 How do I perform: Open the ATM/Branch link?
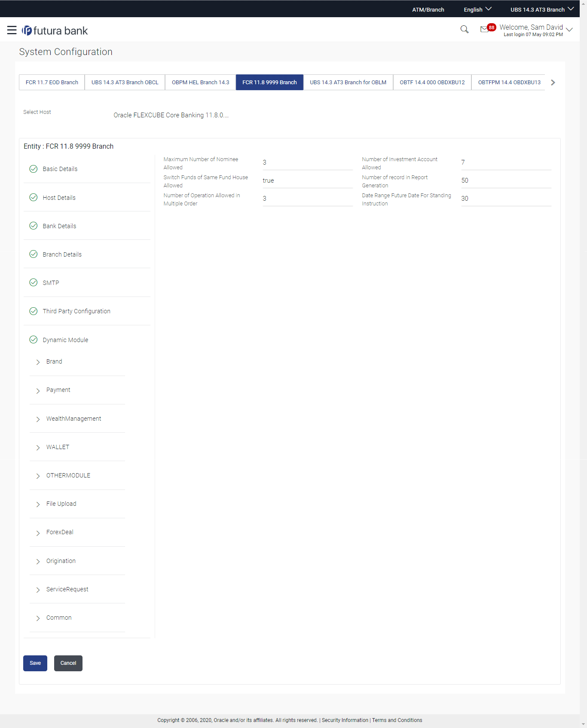(x=428, y=9)
